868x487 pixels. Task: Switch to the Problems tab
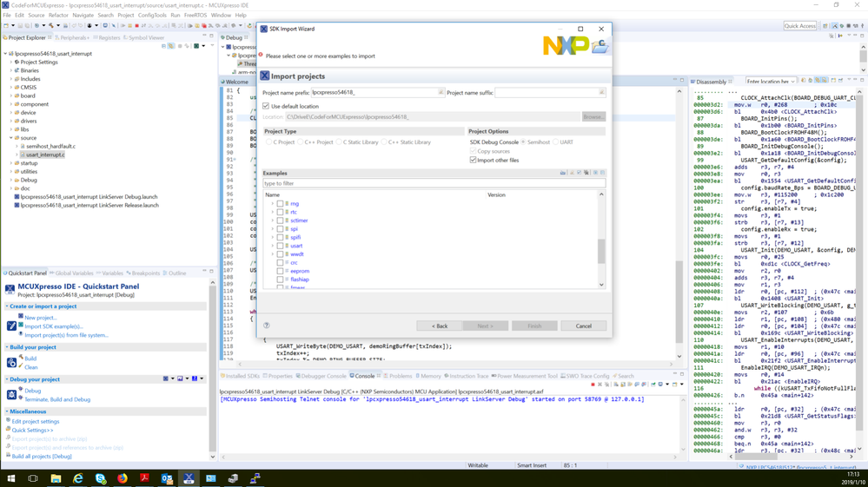tap(397, 376)
